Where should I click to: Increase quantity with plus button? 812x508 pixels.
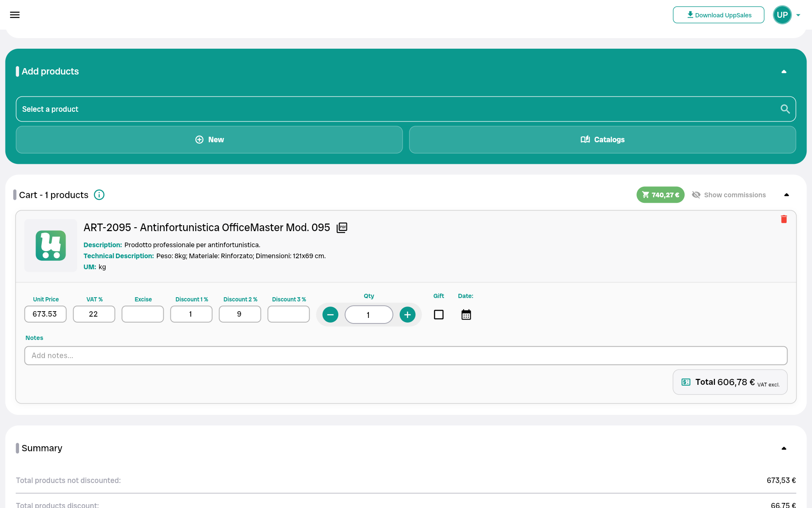[407, 315]
